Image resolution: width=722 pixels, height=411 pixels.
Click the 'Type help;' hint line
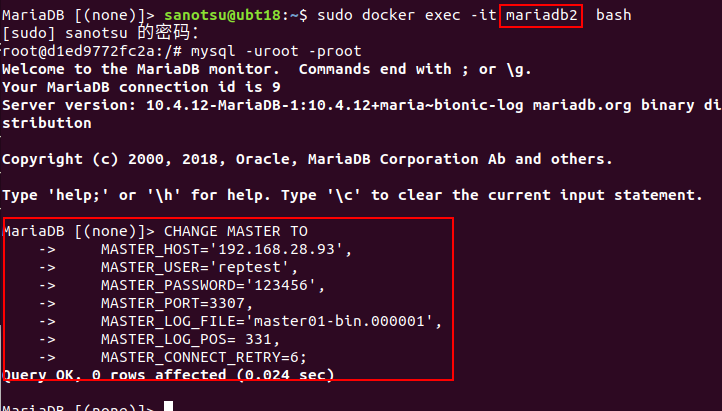352,195
